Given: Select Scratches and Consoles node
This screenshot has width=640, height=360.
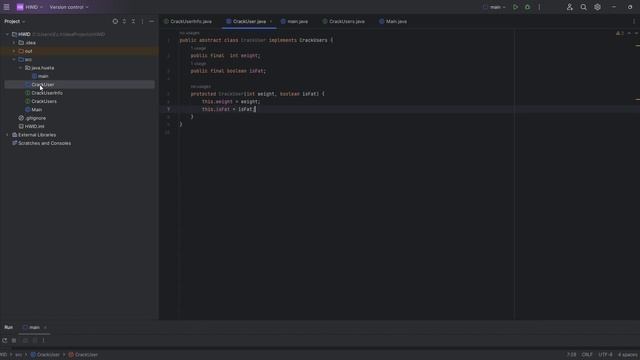Looking at the screenshot, I should [x=41, y=143].
